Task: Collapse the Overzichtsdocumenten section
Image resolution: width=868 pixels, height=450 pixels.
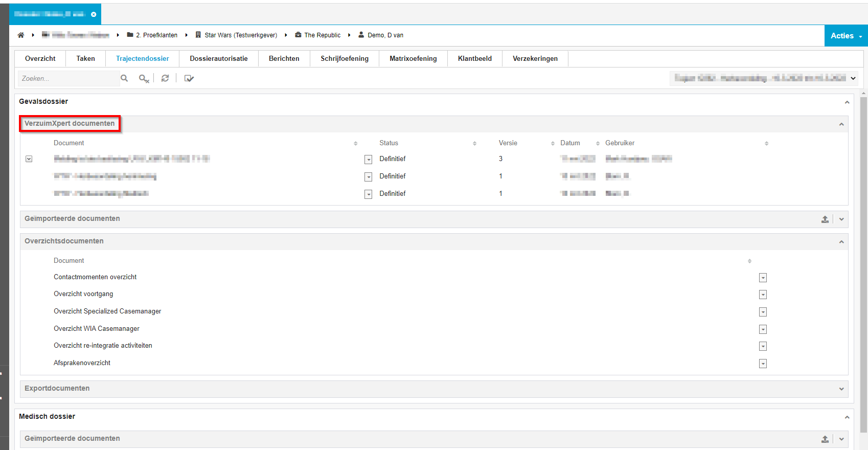Action: click(x=841, y=242)
